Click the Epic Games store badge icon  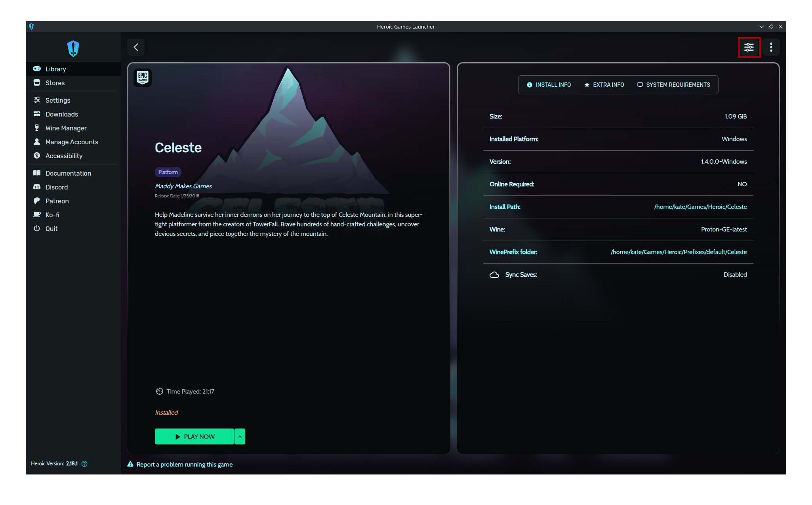143,77
